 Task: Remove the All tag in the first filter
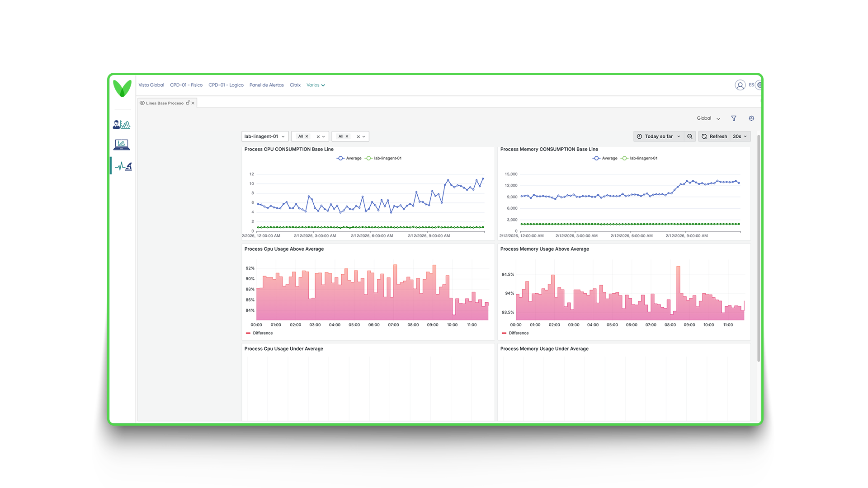click(x=307, y=136)
